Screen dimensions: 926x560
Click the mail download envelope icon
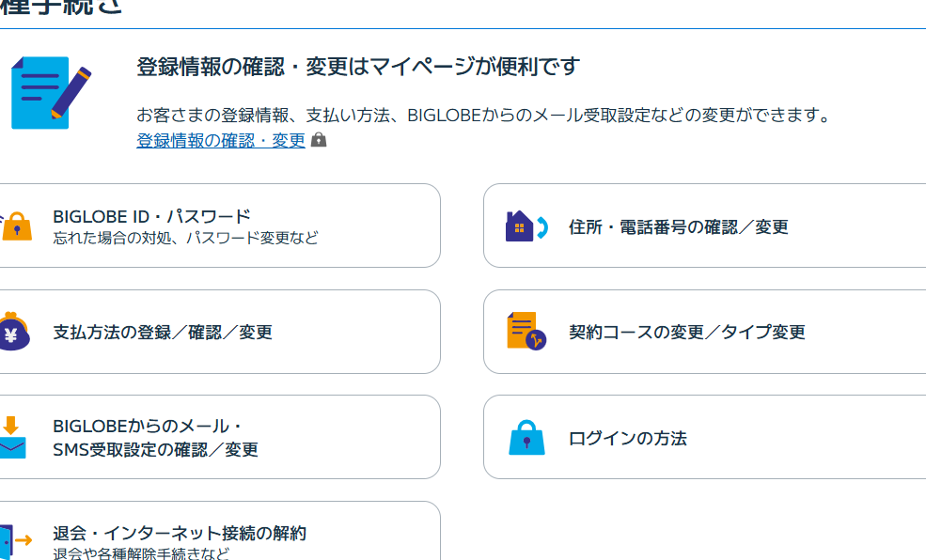[12, 438]
